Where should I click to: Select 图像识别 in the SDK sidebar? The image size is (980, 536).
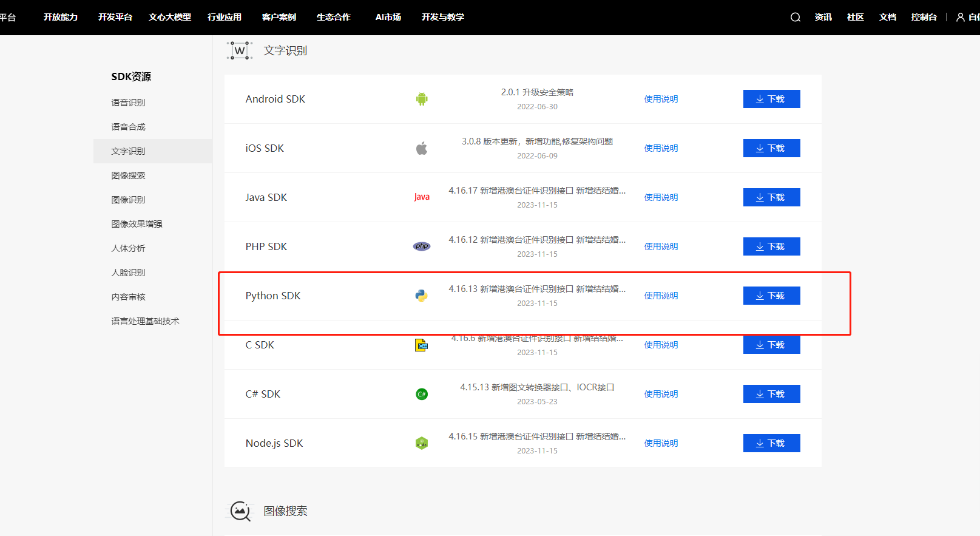128,200
